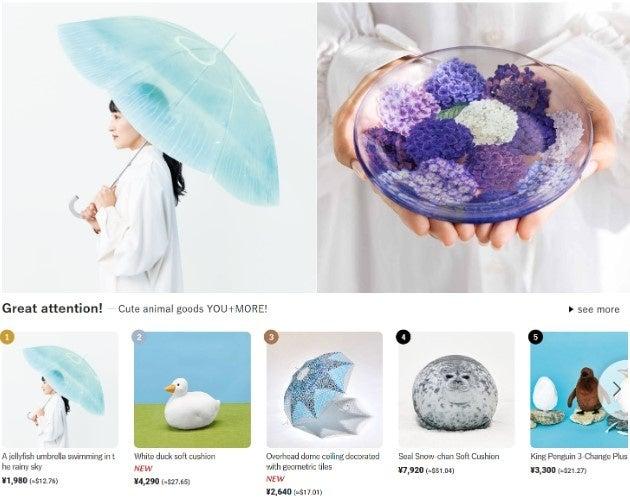Open 'Seal Snow-chan Soft Cushion' title link

pyautogui.click(x=449, y=456)
